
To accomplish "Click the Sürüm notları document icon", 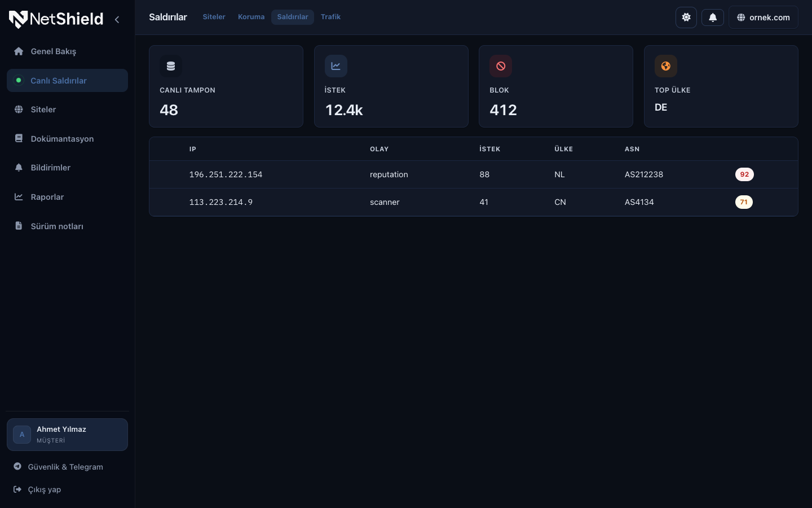I will (x=19, y=226).
